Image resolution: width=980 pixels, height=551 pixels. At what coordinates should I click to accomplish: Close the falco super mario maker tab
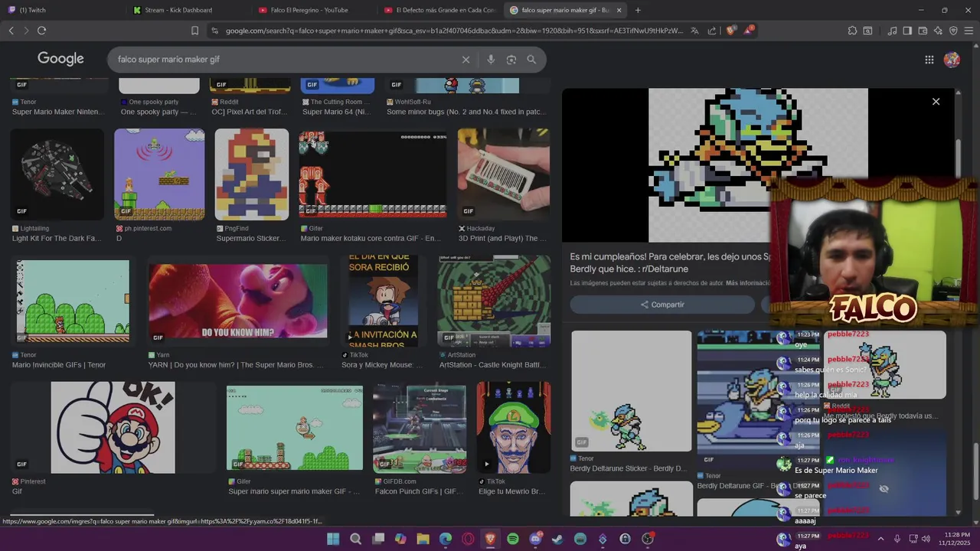click(x=619, y=10)
